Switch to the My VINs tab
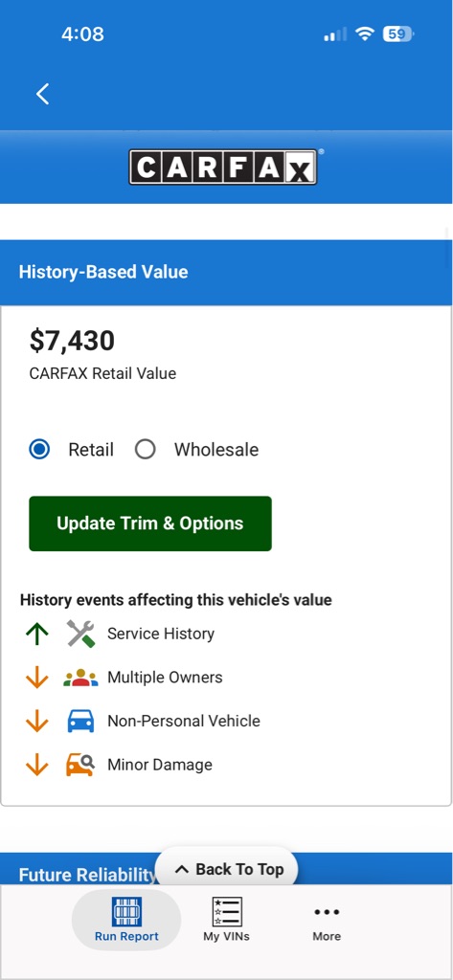 tap(226, 920)
